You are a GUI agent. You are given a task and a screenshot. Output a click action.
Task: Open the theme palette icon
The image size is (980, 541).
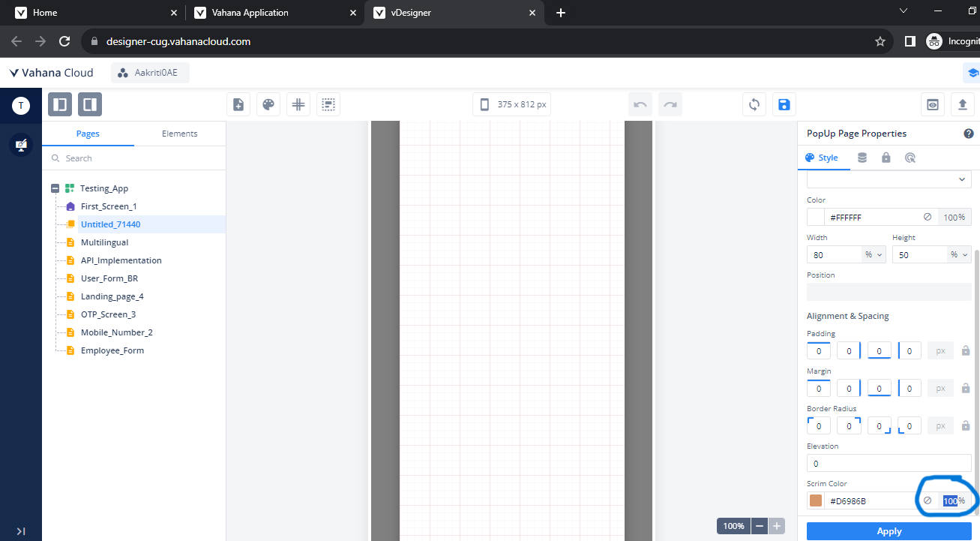268,104
